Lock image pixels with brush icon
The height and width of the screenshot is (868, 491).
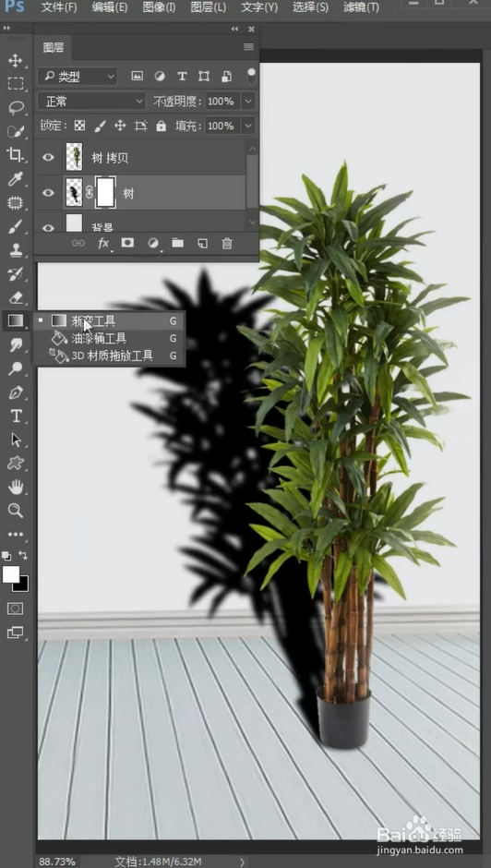pos(100,126)
